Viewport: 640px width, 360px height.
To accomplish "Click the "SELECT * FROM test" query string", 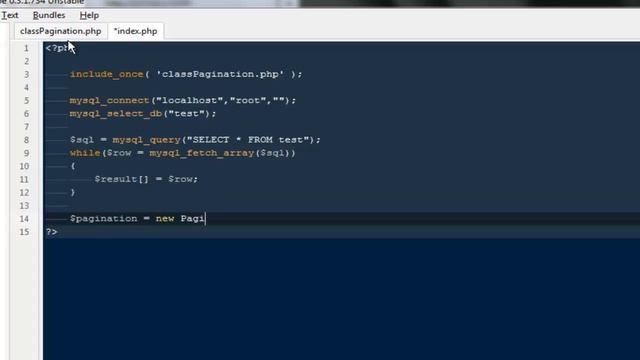I will click(248, 140).
